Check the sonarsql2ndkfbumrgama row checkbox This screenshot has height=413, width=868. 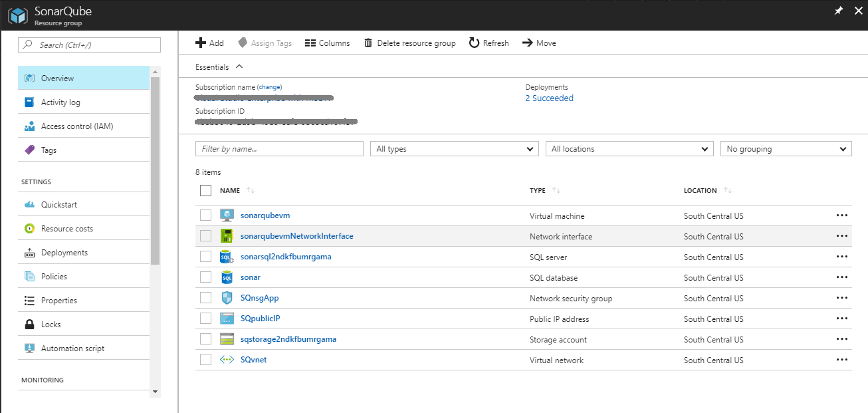click(x=205, y=257)
